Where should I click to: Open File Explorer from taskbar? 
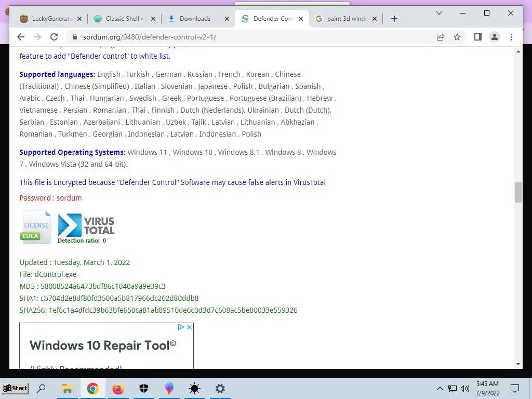[67, 389]
